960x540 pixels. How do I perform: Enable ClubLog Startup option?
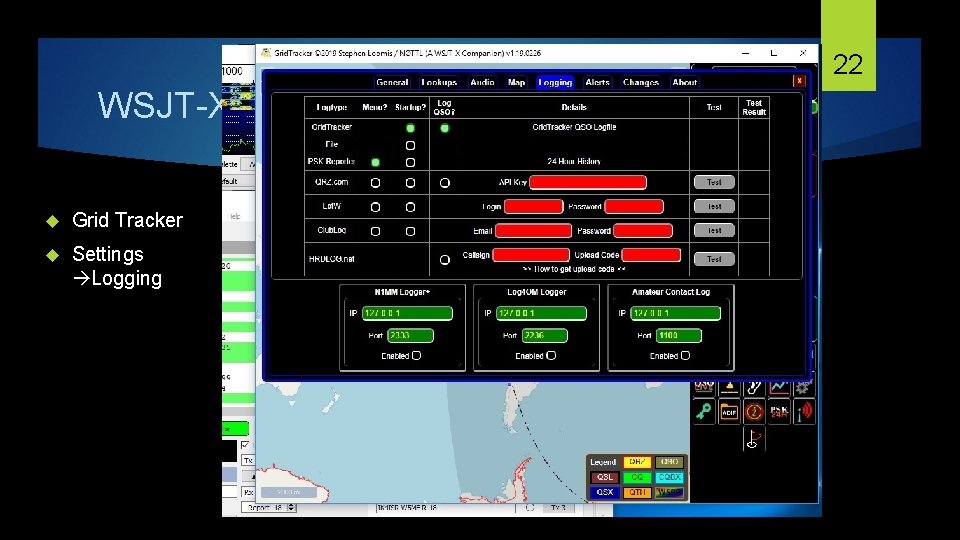click(410, 231)
